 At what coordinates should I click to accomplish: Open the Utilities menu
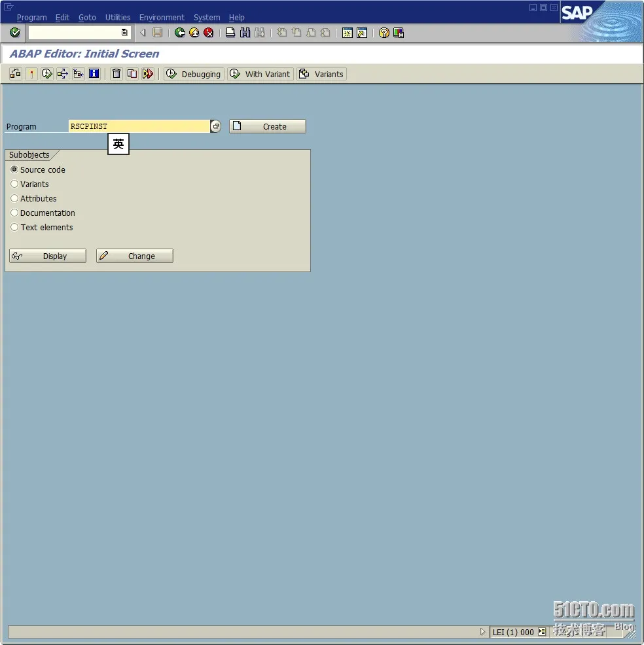click(x=118, y=17)
